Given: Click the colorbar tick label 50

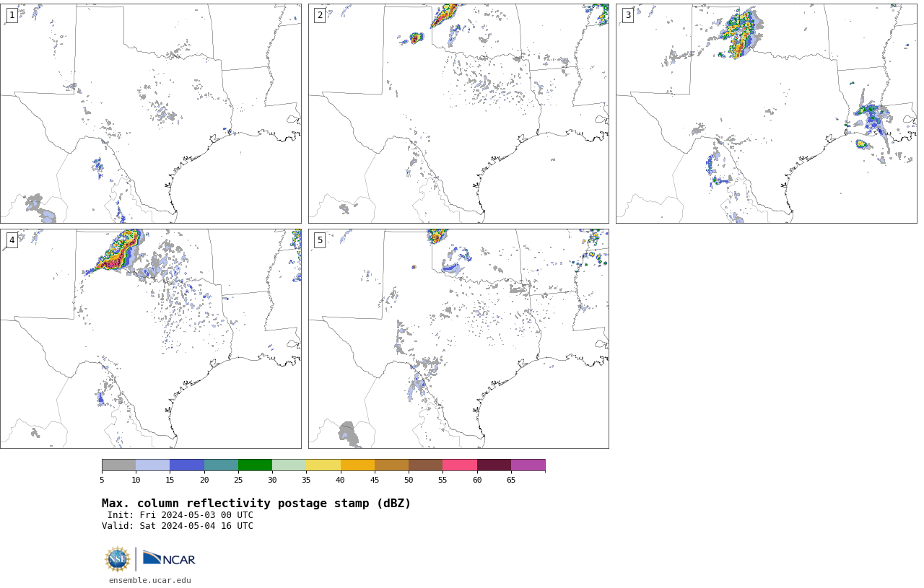Looking at the screenshot, I should tap(409, 481).
